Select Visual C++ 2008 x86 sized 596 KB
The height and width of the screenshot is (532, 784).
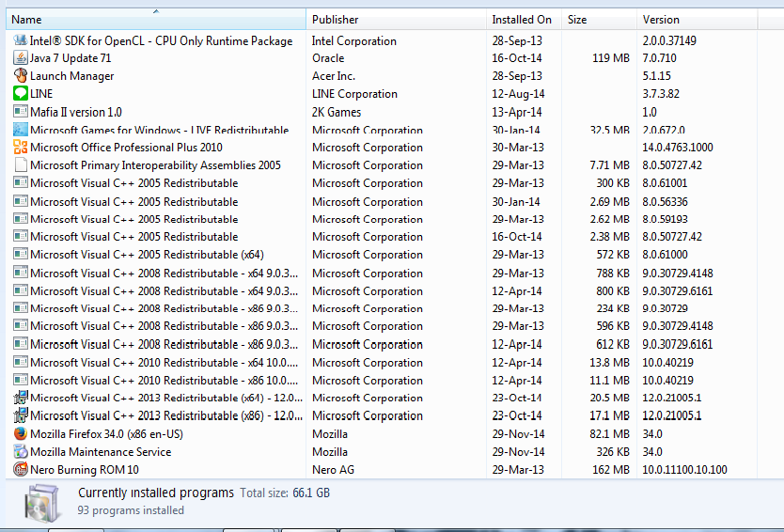coord(164,326)
